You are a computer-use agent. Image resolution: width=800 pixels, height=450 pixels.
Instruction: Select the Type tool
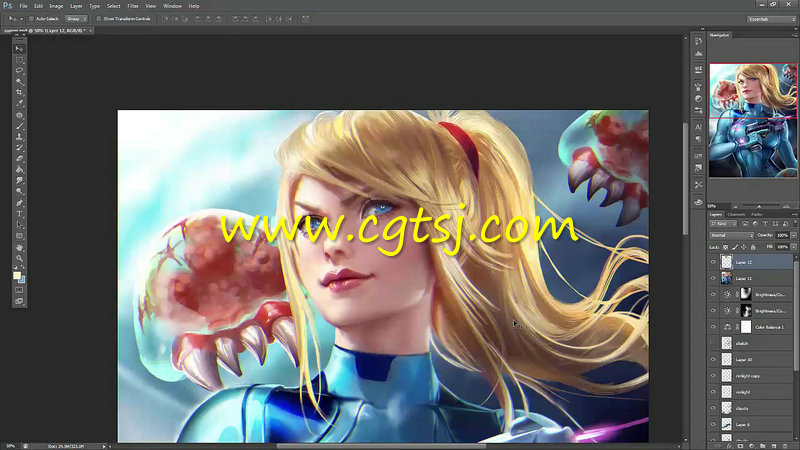pyautogui.click(x=19, y=214)
